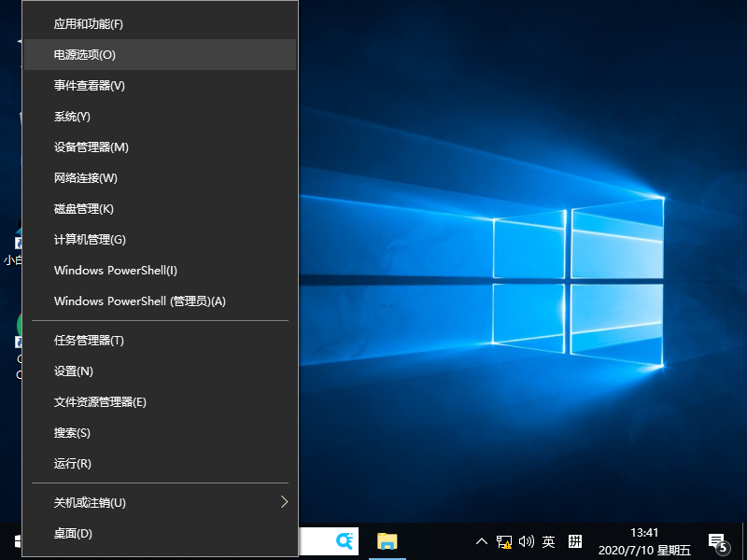747x560 pixels.
Task: Click the 英 input language indicator
Action: tap(548, 540)
